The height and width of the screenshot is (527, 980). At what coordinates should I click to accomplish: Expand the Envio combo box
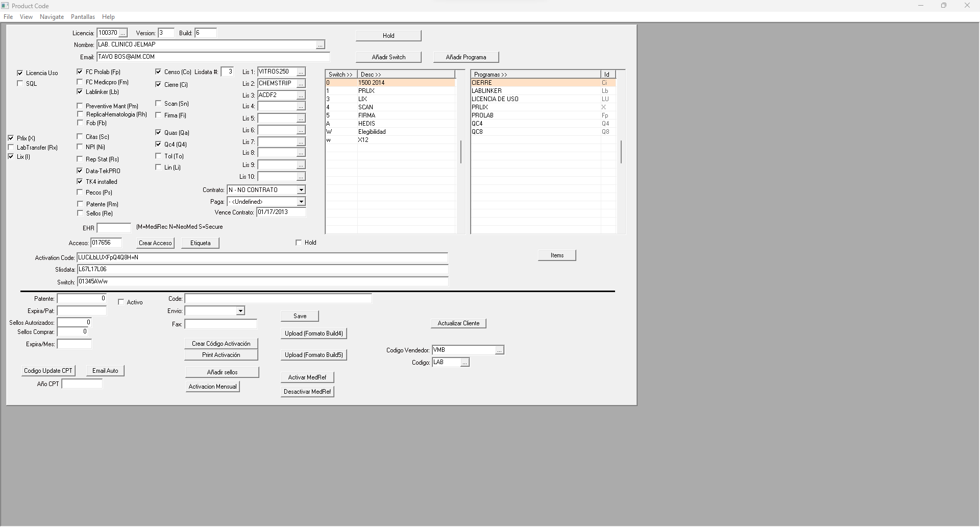240,311
